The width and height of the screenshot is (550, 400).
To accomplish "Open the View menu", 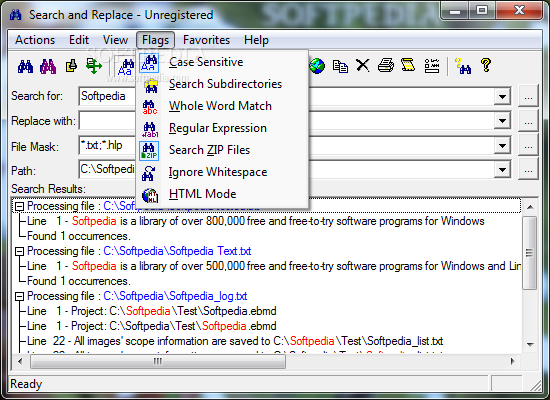I will tap(115, 40).
